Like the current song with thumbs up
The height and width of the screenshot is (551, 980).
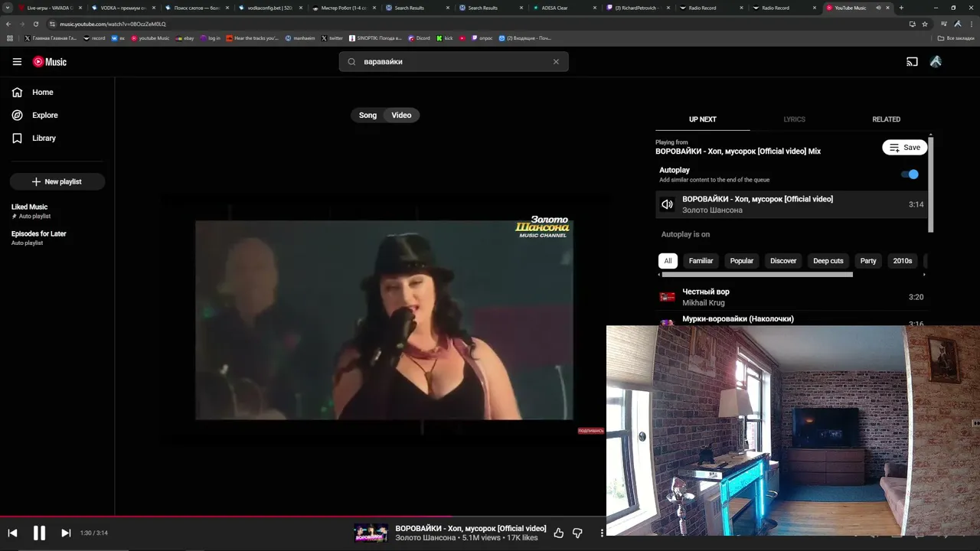558,533
